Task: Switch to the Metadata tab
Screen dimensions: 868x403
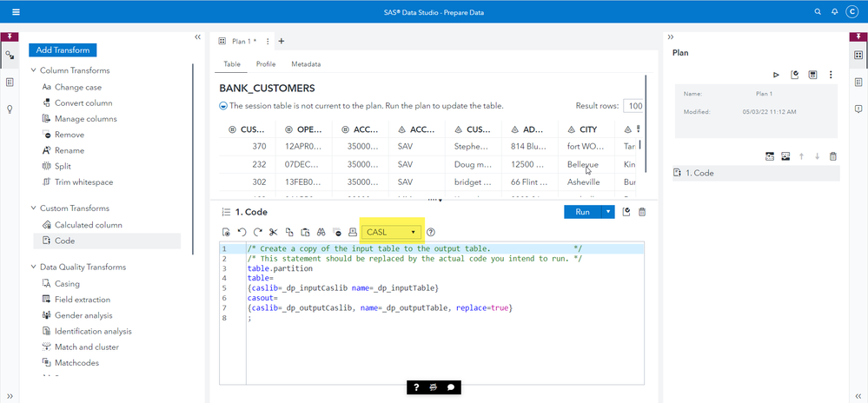Action: click(306, 64)
